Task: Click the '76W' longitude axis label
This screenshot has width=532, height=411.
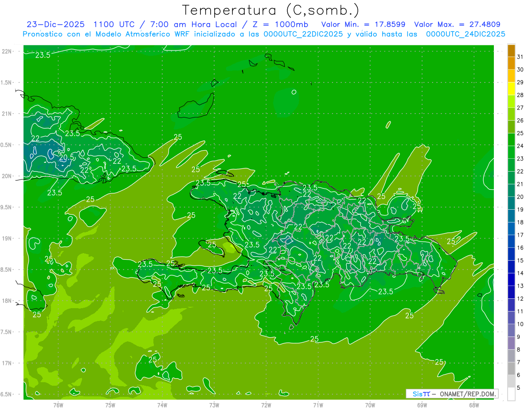Action: (58, 405)
